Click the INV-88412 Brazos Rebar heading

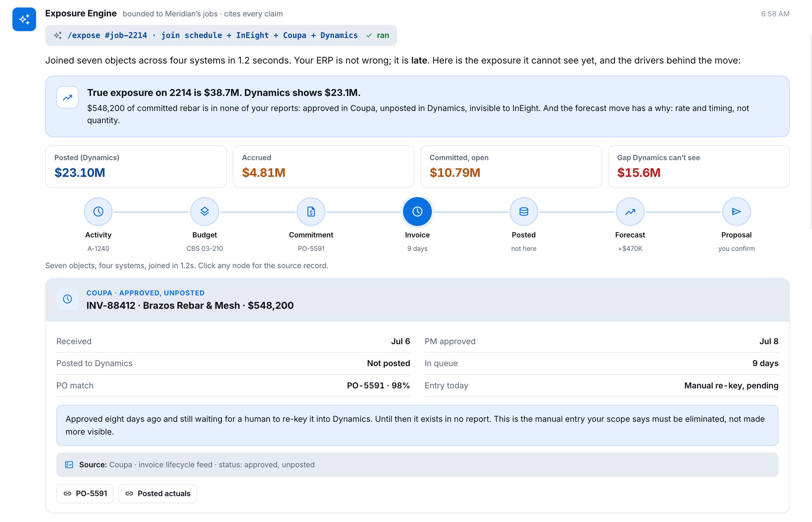(190, 306)
